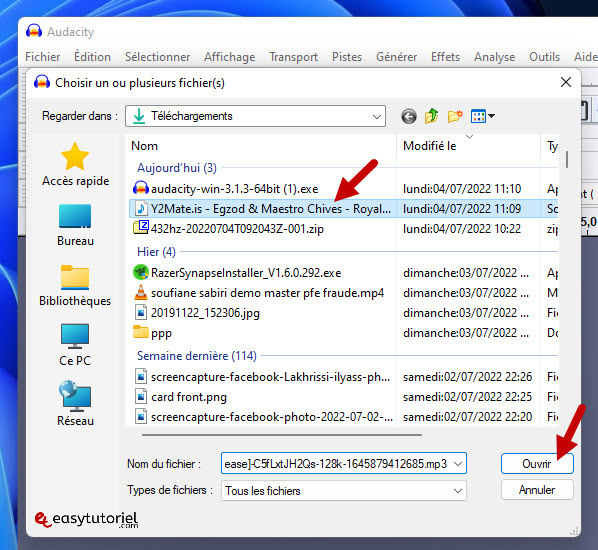
Task: Close the Choisir un ou plusieurs fichier(s) dialog
Action: click(x=566, y=82)
